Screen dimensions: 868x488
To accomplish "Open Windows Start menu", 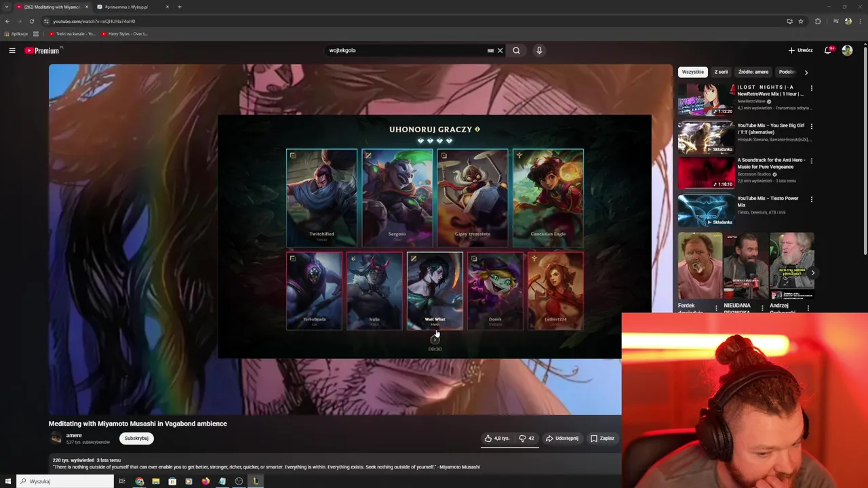I will pyautogui.click(x=7, y=481).
